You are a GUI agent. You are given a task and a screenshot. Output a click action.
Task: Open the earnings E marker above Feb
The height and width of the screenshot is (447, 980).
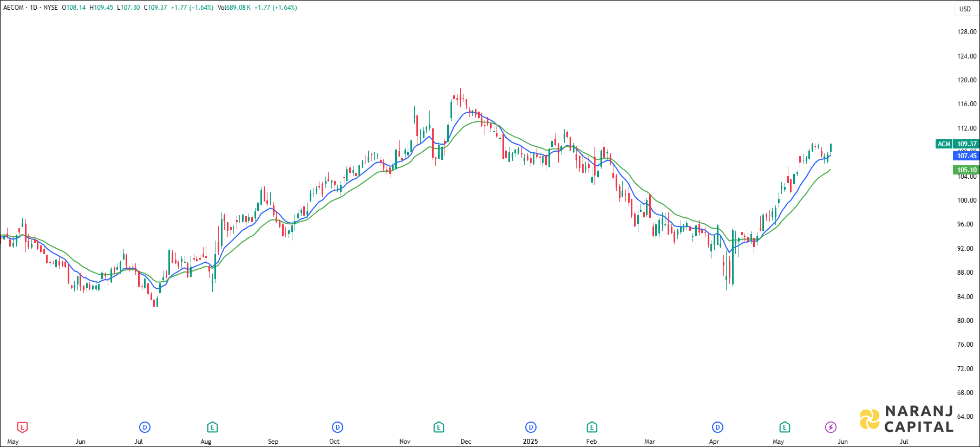pos(592,427)
